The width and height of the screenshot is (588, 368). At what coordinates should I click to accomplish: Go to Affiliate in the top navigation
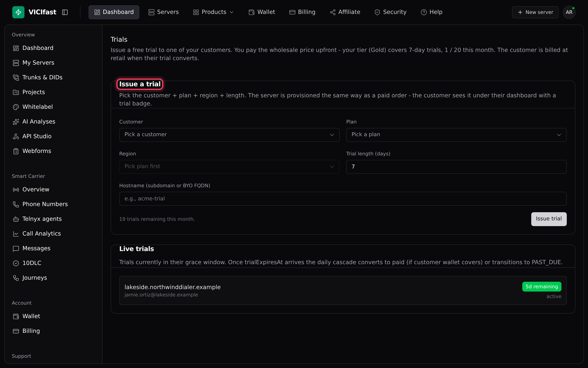click(345, 12)
